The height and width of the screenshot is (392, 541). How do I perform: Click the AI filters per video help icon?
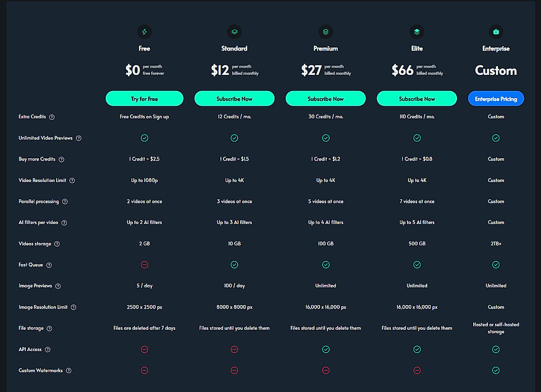coord(64,223)
